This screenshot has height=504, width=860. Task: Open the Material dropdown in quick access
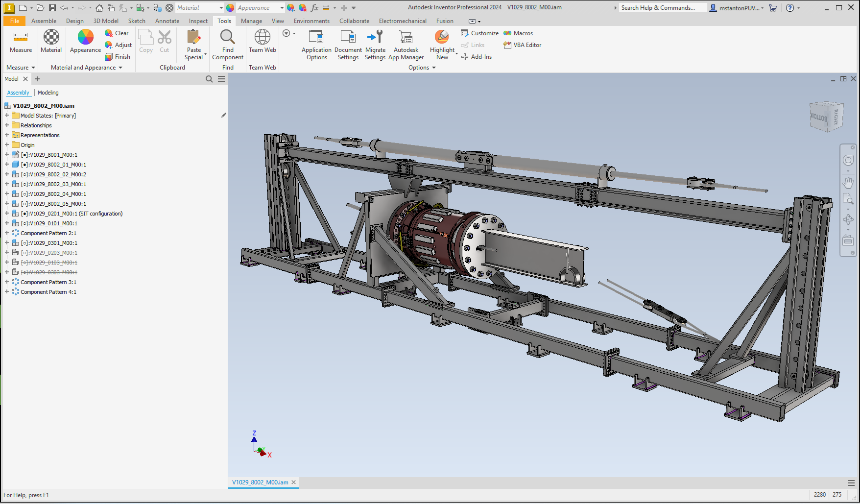pyautogui.click(x=221, y=8)
